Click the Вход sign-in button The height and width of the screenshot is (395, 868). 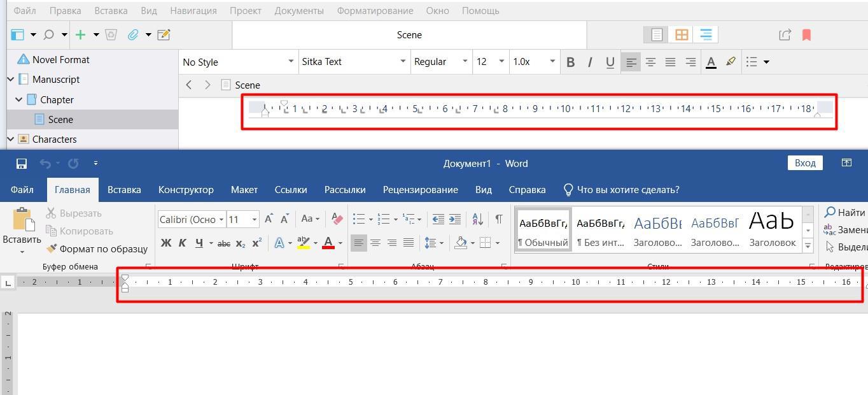804,163
